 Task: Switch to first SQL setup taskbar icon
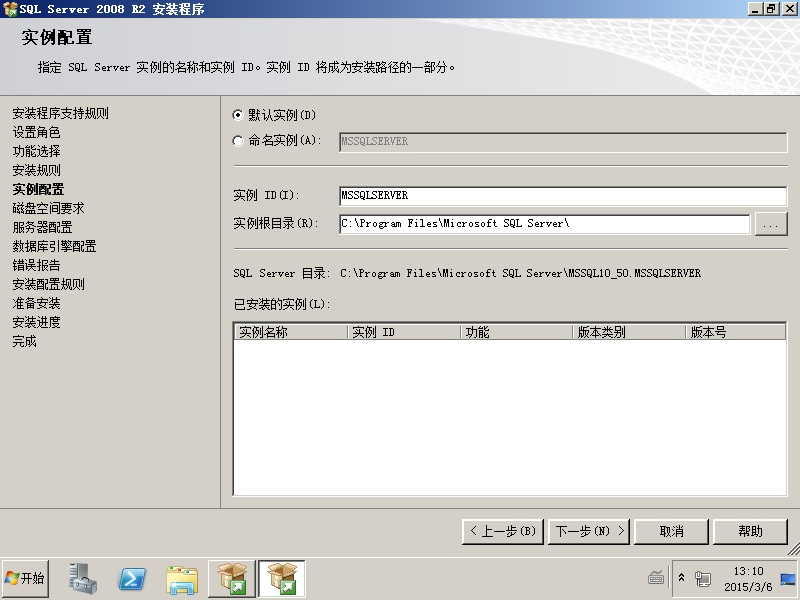click(232, 579)
